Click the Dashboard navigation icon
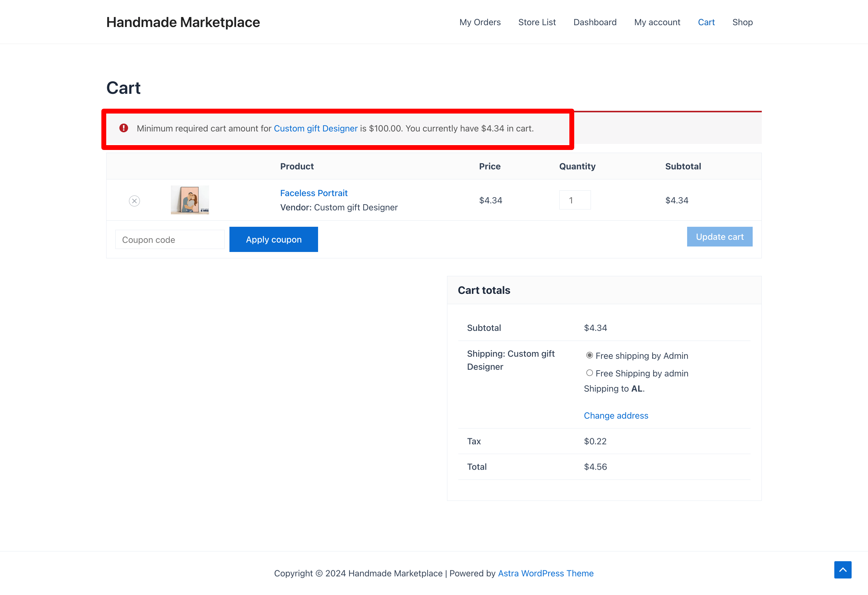868x595 pixels. [595, 21]
